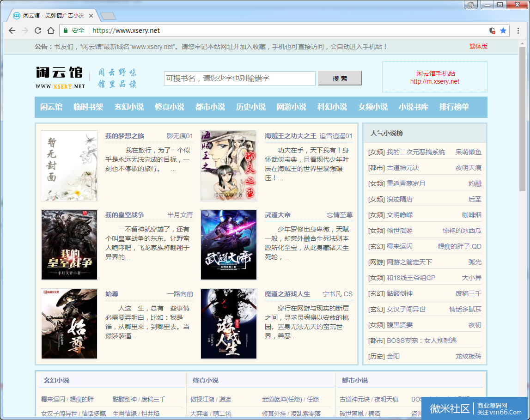Close the 闲云馆 browser tab

pyautogui.click(x=91, y=16)
